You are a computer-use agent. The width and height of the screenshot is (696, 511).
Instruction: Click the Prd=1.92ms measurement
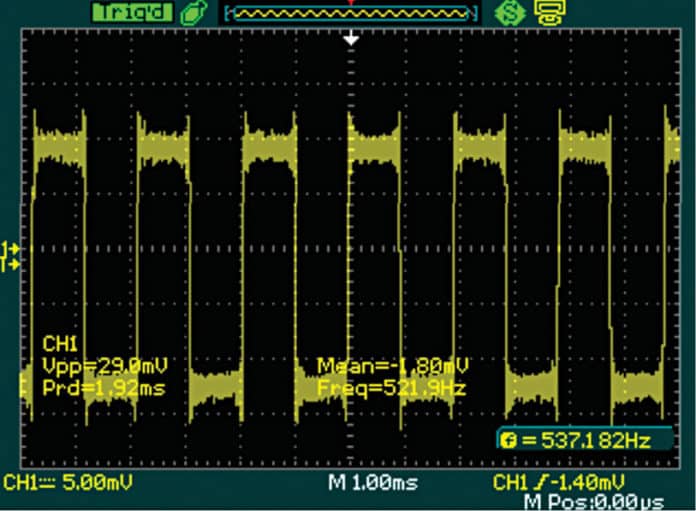click(104, 388)
